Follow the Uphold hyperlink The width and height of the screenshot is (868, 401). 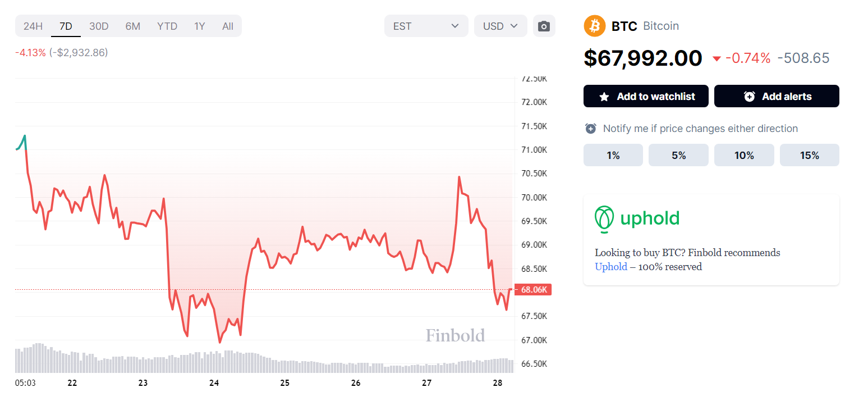[610, 267]
